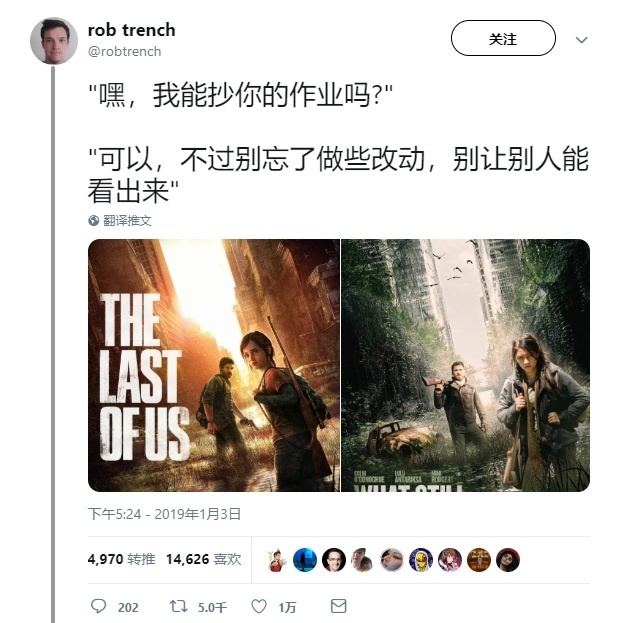
Task: Click the envelope direct message icon
Action: (339, 606)
